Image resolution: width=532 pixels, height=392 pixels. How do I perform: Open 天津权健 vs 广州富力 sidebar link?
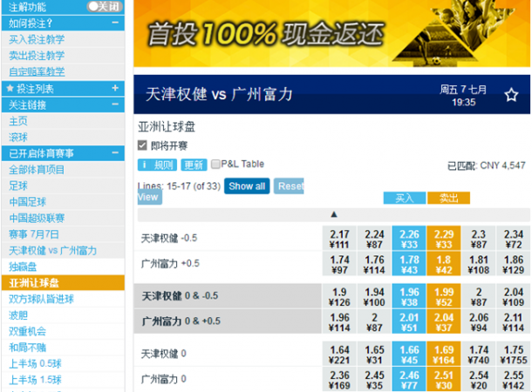pos(53,251)
